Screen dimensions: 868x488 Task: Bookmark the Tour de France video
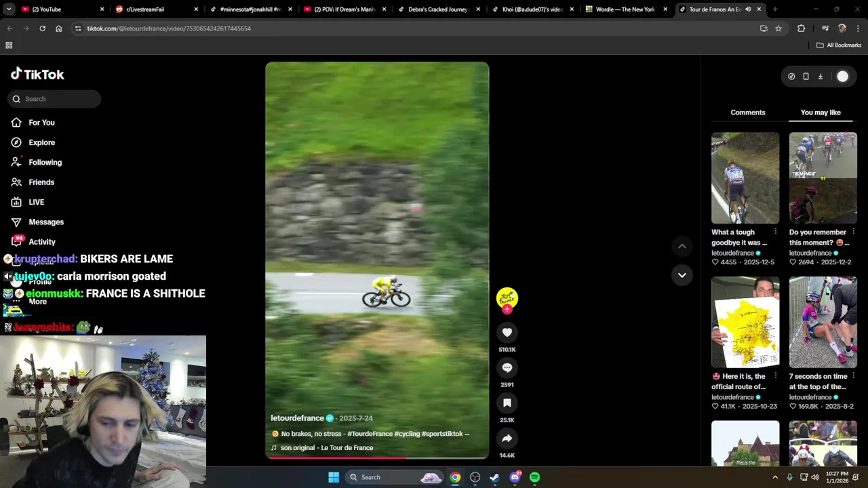[x=507, y=403]
